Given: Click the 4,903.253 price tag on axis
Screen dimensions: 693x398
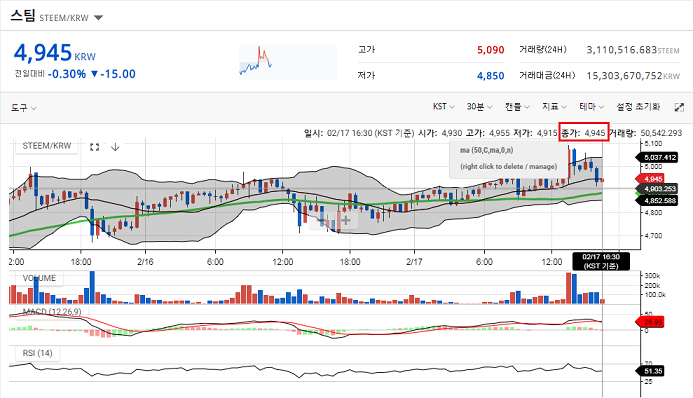Looking at the screenshot, I should [656, 189].
